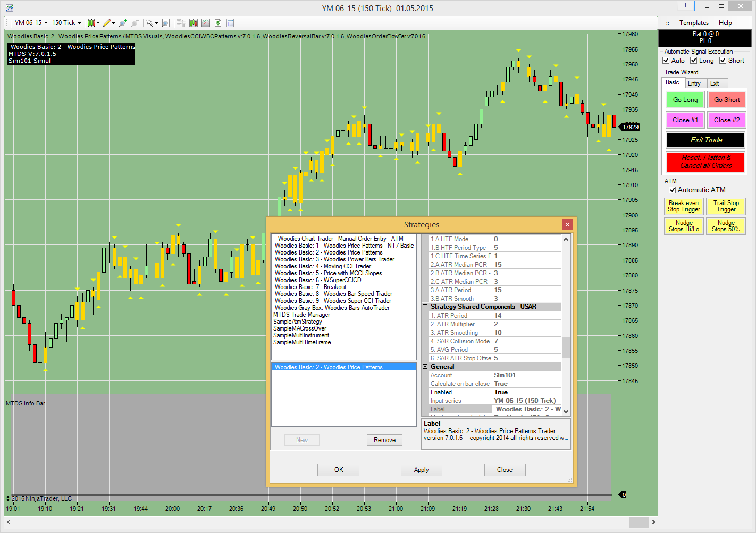This screenshot has height=533, width=756.
Task: Collapse the General property section
Action: tap(425, 367)
